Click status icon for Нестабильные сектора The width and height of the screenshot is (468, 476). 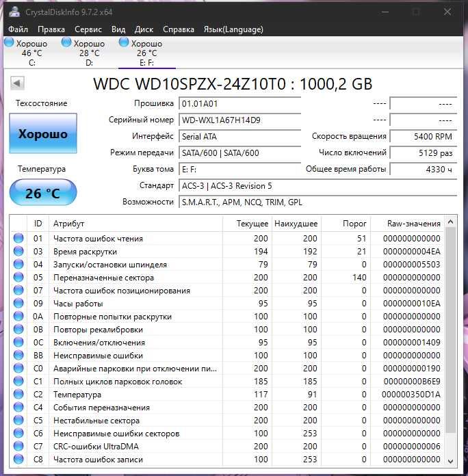pos(18,420)
